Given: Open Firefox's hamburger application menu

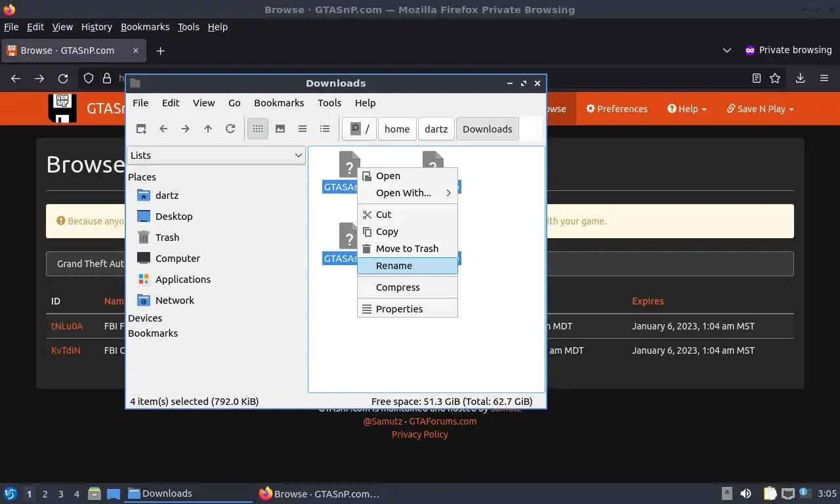Looking at the screenshot, I should (x=824, y=78).
